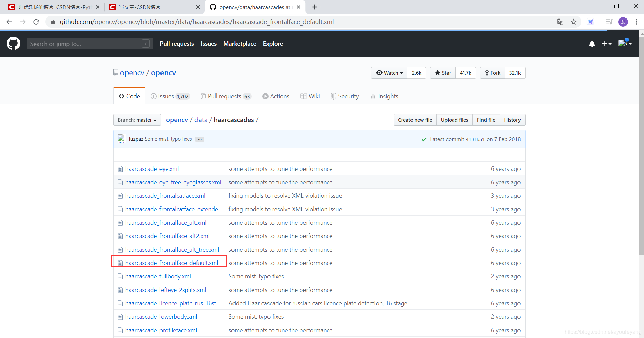Bookmark this page with star icon
This screenshot has width=644, height=338.
(574, 22)
